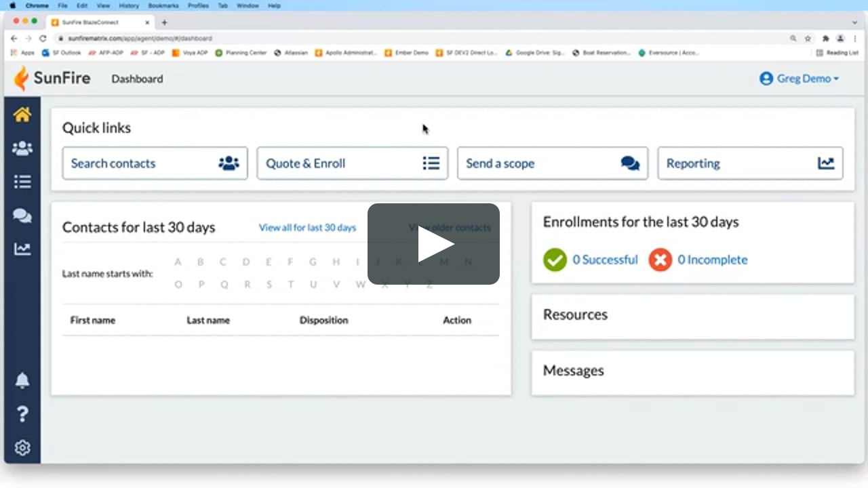The image size is (868, 488).
Task: Open reporting chart icon in sidebar
Action: coord(22,249)
